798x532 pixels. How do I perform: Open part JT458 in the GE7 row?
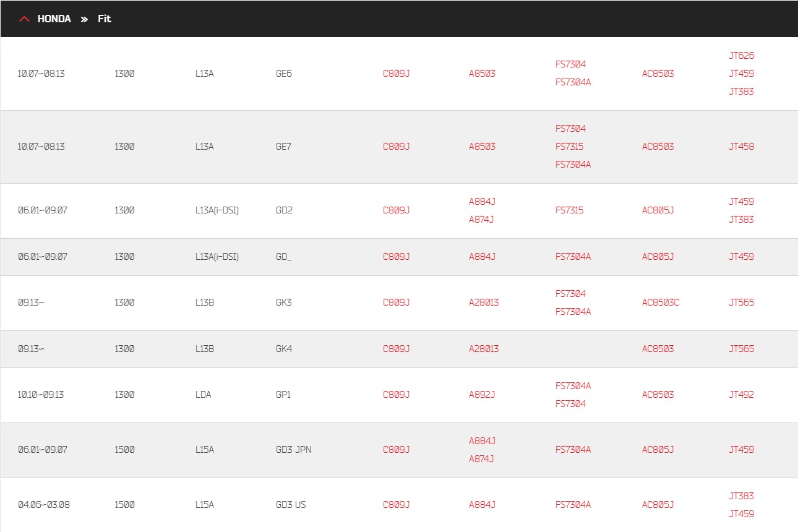click(742, 147)
